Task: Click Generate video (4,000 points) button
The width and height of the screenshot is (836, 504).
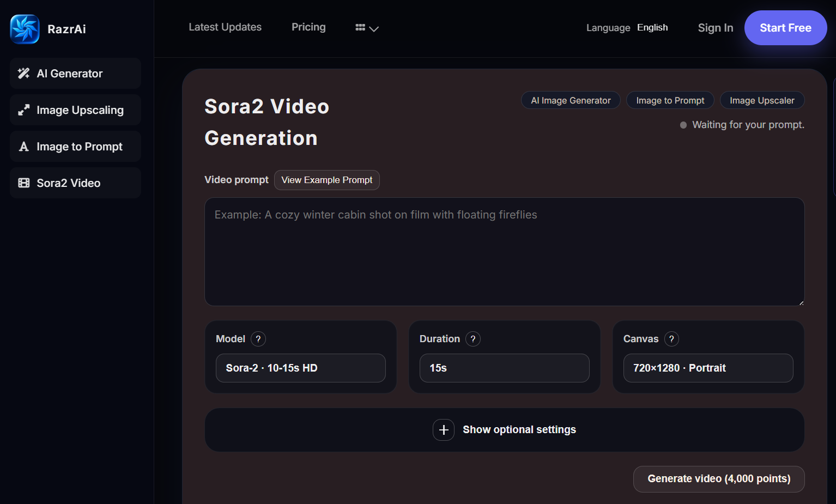Action: 718,479
